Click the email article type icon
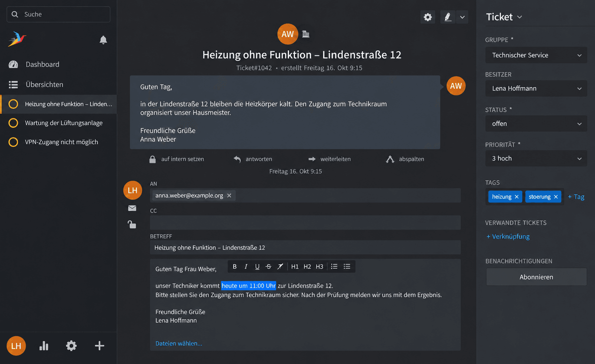 132,208
